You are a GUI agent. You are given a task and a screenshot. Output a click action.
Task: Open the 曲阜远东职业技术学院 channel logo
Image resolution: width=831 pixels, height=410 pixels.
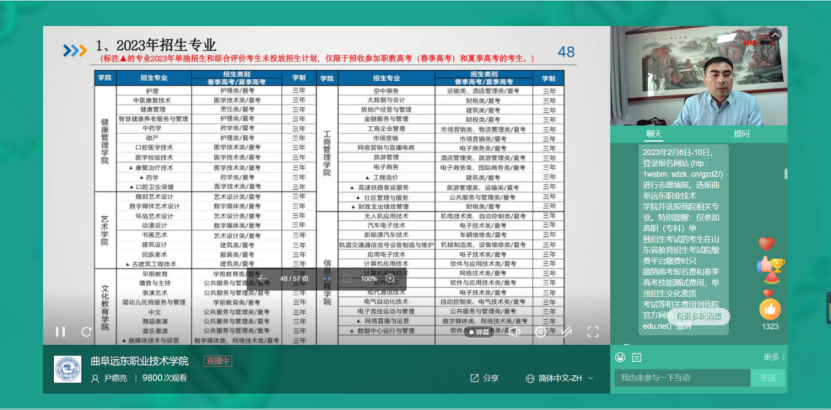tap(68, 370)
